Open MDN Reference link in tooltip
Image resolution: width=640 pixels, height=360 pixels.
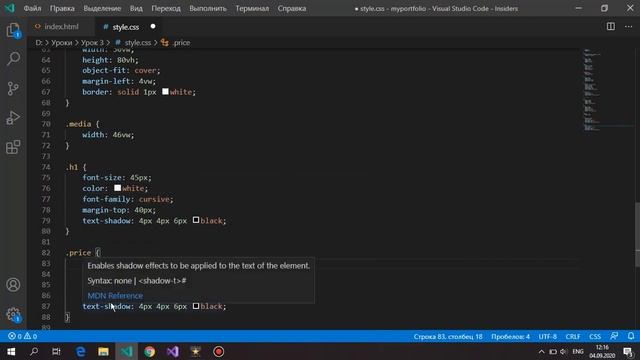pyautogui.click(x=115, y=296)
